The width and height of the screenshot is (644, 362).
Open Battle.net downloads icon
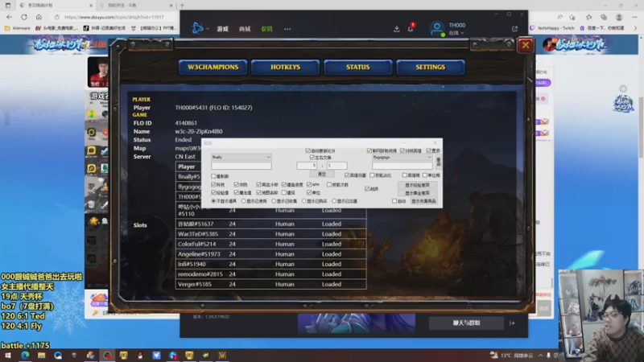click(x=396, y=29)
